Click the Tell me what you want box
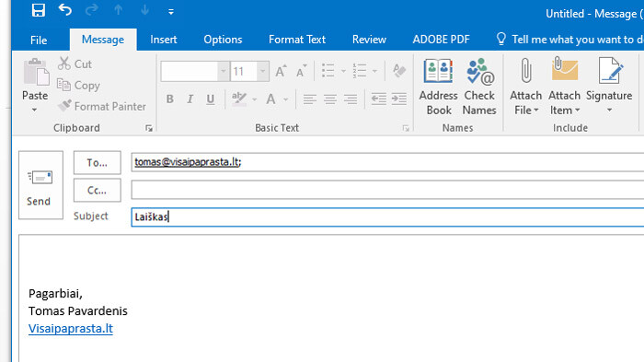The image size is (644, 362). pyautogui.click(x=570, y=40)
